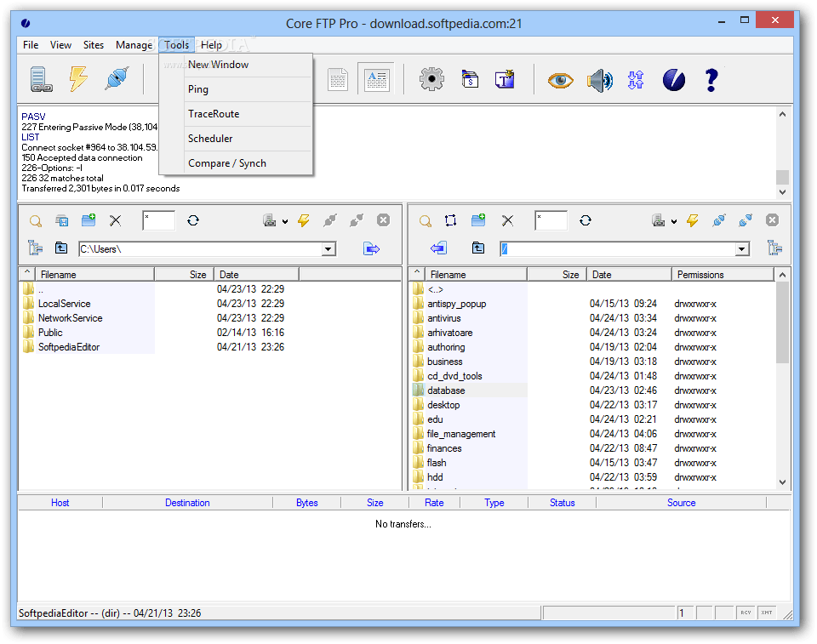Refresh the remote file listing
This screenshot has height=644, width=817.
[x=586, y=220]
